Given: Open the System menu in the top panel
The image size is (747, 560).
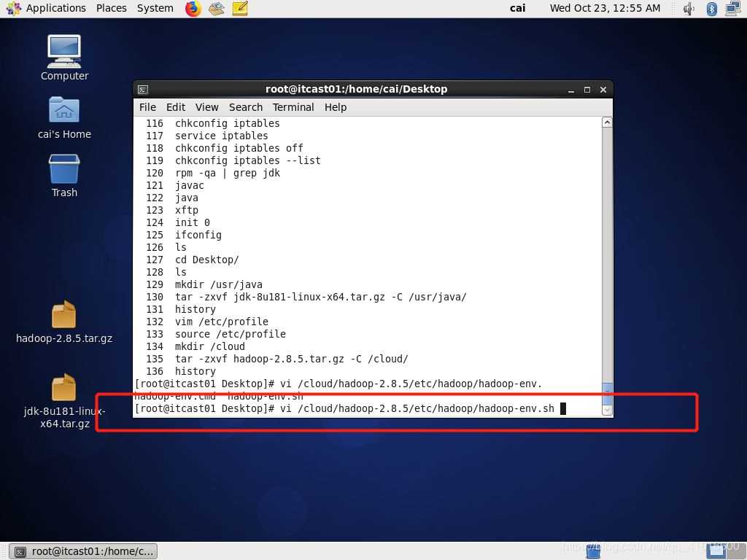Looking at the screenshot, I should click(x=155, y=8).
